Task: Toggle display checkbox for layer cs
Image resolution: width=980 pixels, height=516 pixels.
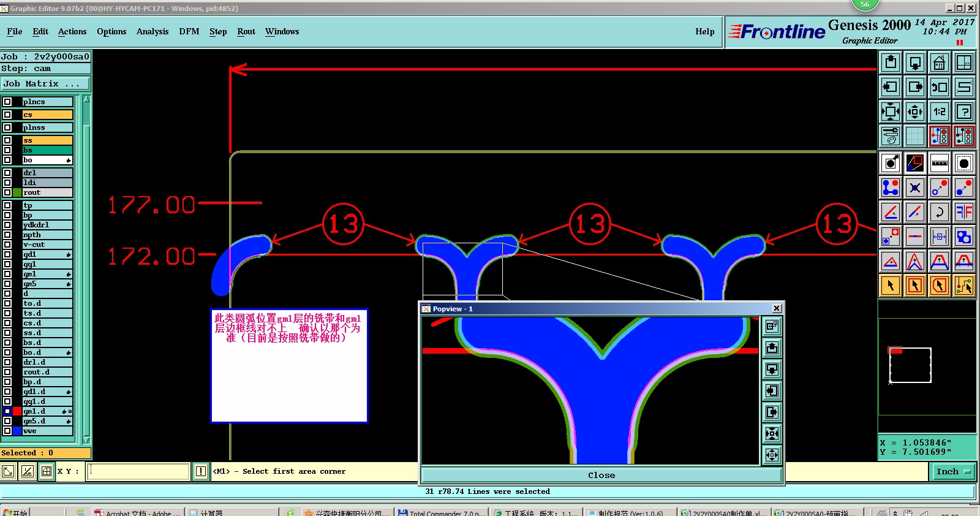Action: pos(7,115)
